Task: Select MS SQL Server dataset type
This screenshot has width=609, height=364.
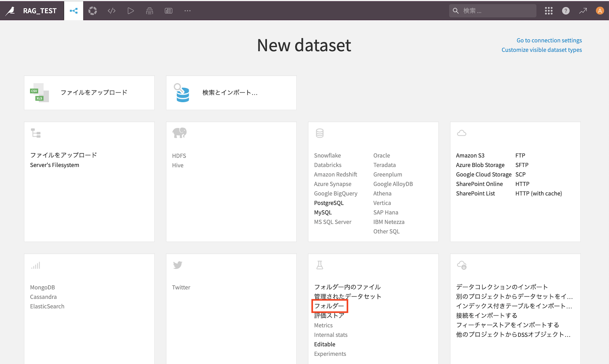Action: [333, 222]
